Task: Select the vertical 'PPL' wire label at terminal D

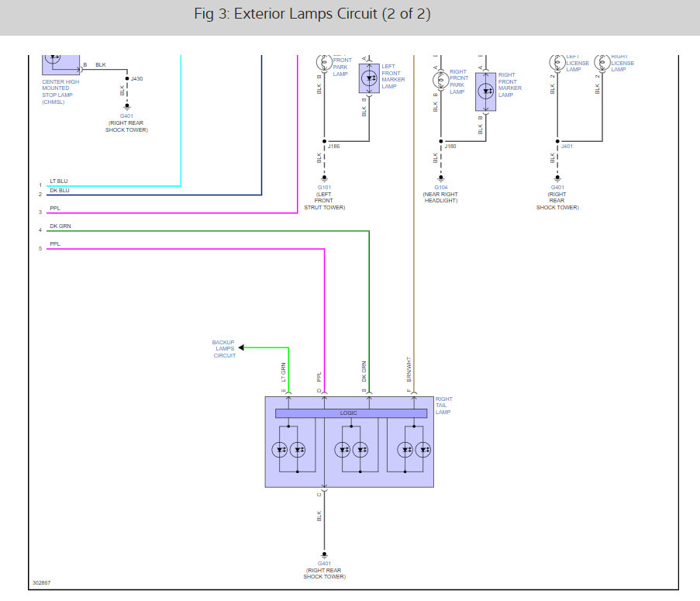Action: [x=319, y=377]
